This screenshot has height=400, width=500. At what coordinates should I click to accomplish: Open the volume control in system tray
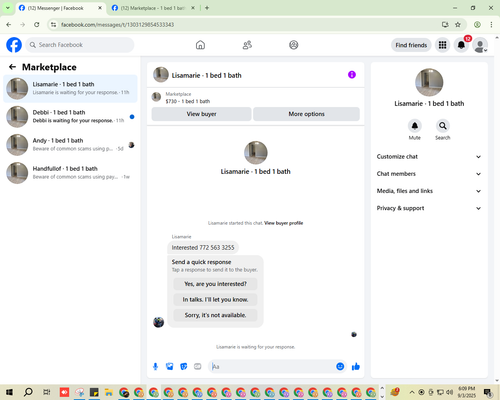pos(449,392)
